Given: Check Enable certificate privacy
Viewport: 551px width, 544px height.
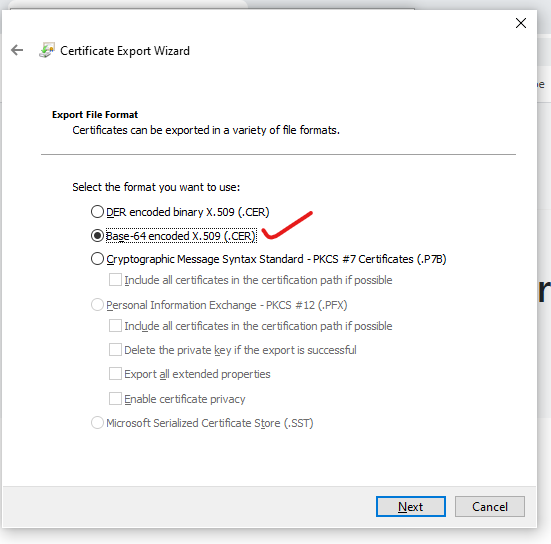Looking at the screenshot, I should click(x=115, y=399).
